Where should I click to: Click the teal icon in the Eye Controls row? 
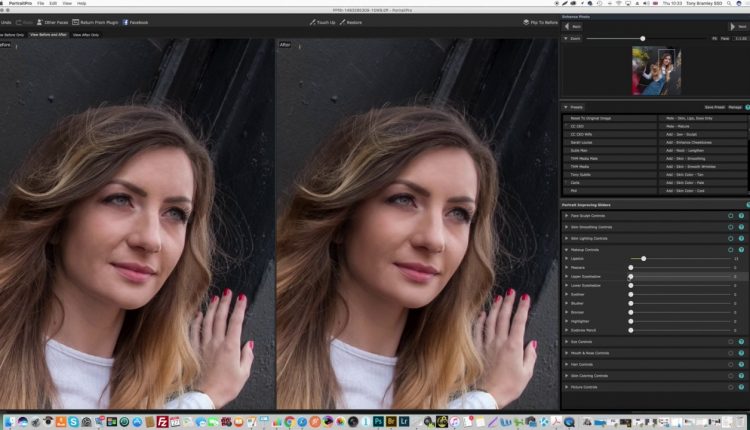(x=741, y=342)
